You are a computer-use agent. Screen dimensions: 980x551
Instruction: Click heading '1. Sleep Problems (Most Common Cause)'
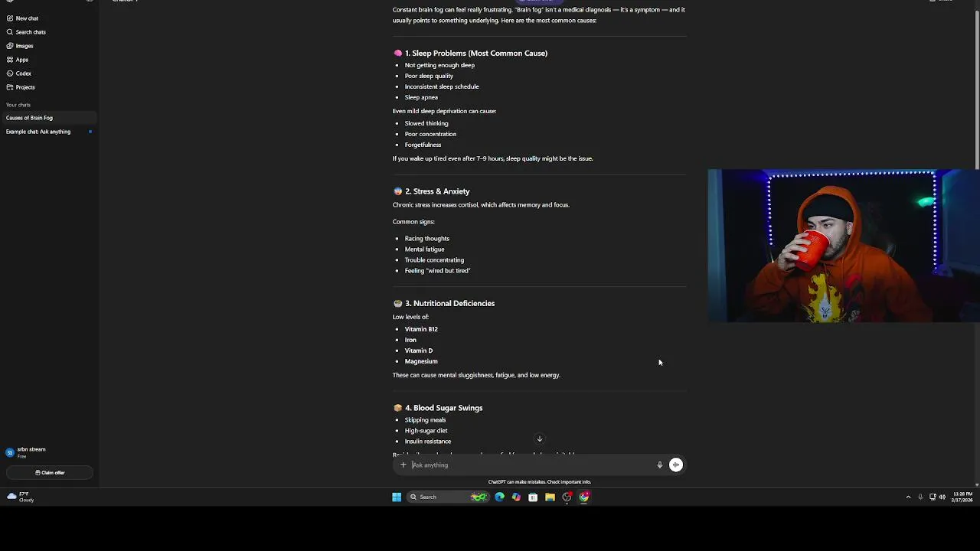coord(476,54)
